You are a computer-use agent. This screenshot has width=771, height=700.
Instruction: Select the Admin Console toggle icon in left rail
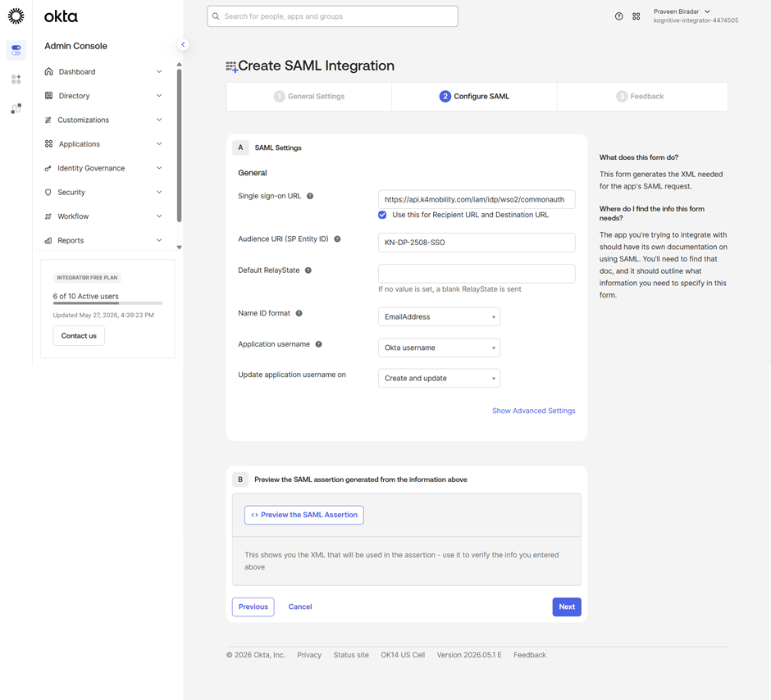pyautogui.click(x=16, y=50)
